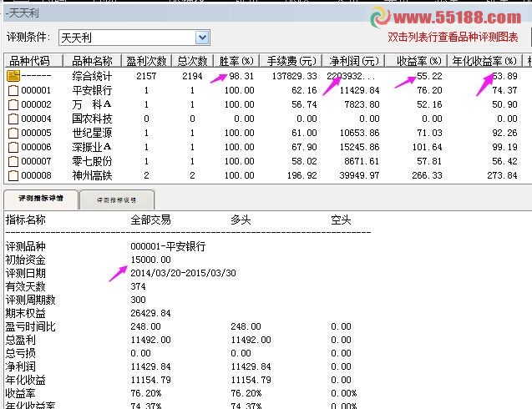Click the document icon for 000001
Image resolution: width=532 pixels, height=409 pixels.
pos(13,90)
